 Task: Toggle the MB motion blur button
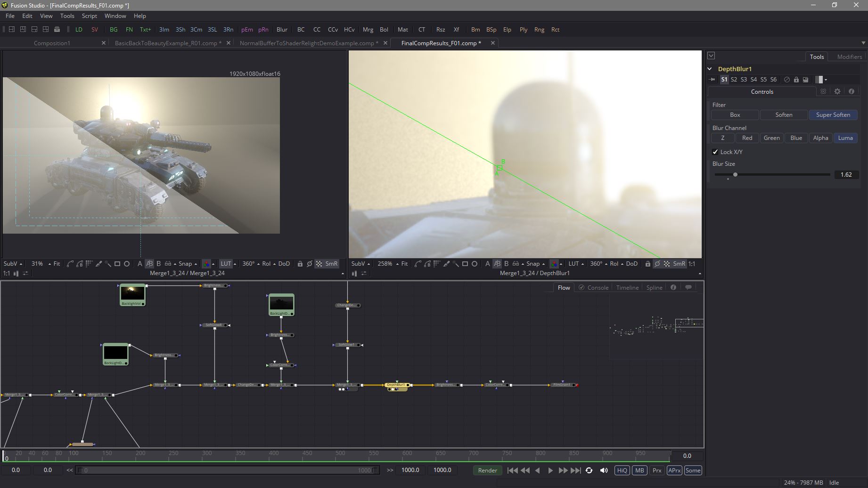(x=639, y=470)
